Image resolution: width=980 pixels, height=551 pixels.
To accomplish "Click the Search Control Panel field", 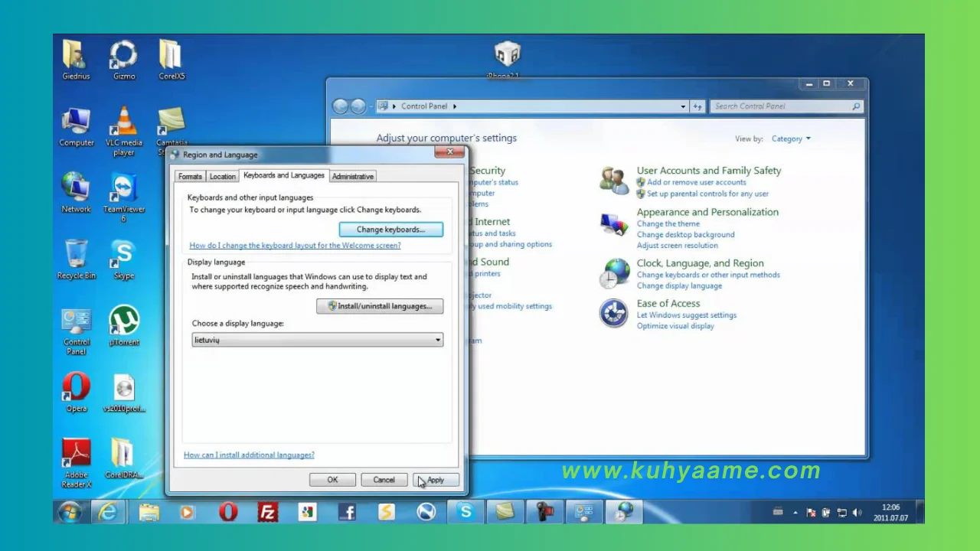I will (786, 106).
